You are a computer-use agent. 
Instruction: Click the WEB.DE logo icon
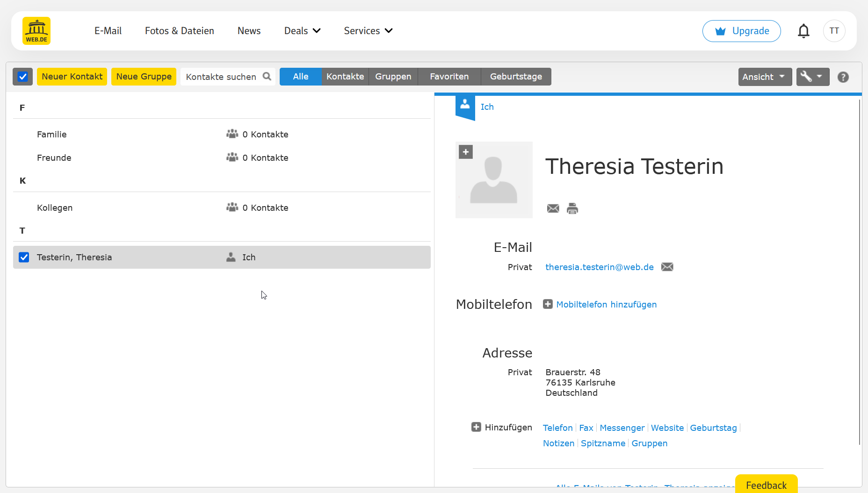36,31
